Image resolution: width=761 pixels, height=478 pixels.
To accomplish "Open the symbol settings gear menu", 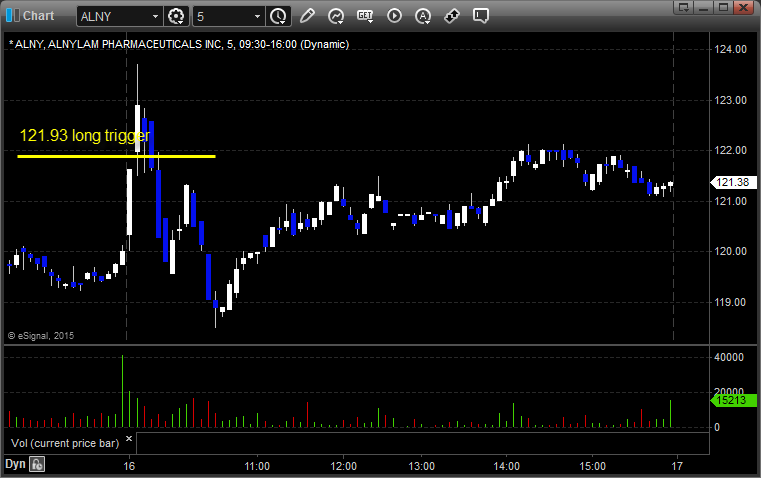I will [176, 16].
